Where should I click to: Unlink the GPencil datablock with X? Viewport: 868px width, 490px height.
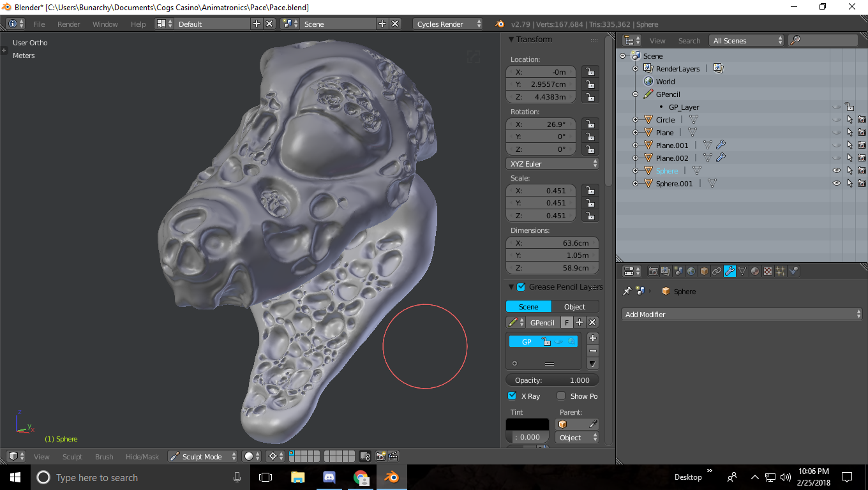pyautogui.click(x=592, y=323)
